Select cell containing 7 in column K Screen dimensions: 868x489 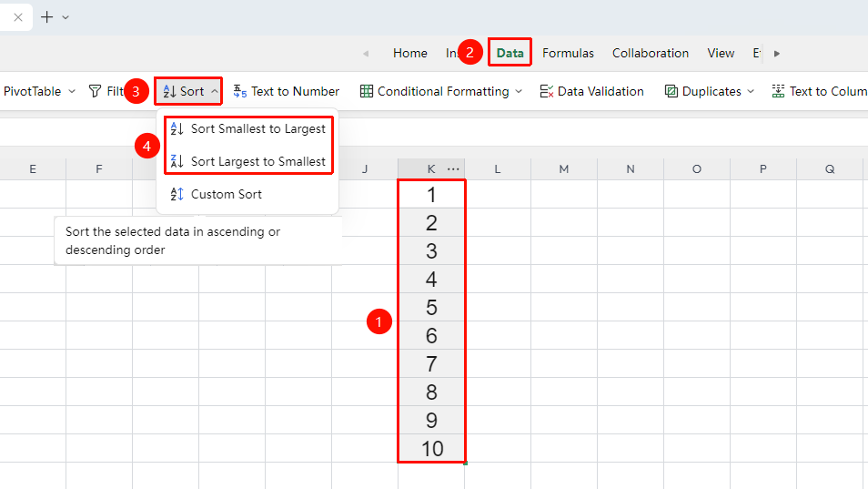click(x=431, y=364)
